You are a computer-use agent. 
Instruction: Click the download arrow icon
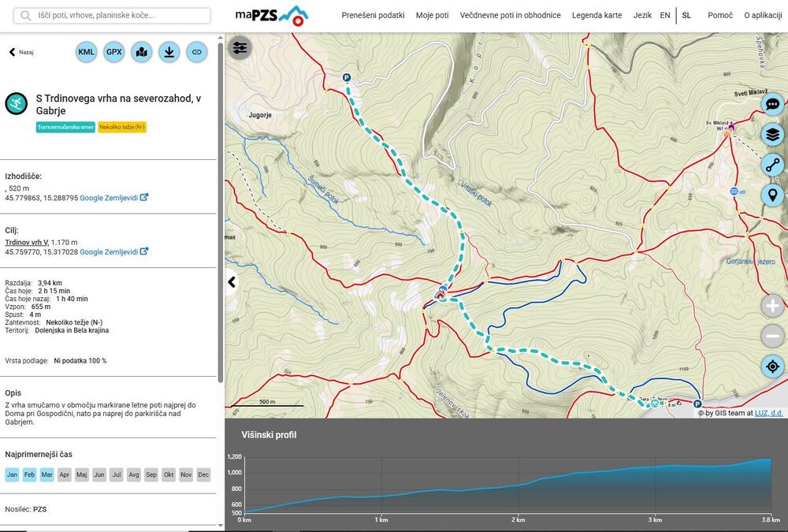tap(169, 52)
